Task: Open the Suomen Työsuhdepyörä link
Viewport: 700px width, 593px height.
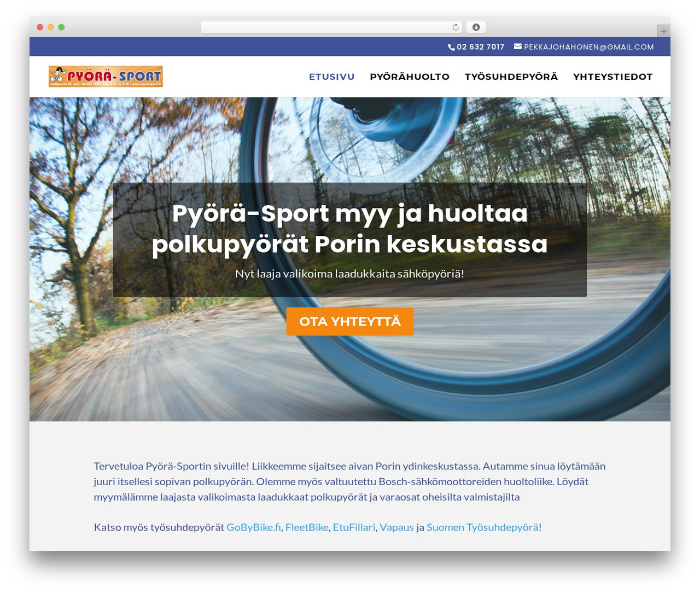Action: coord(482,527)
